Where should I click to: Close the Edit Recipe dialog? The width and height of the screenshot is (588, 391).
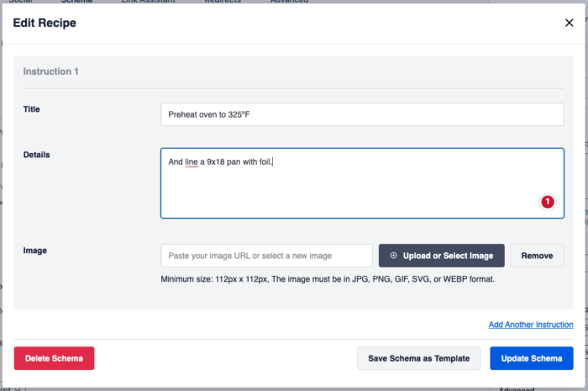point(569,23)
